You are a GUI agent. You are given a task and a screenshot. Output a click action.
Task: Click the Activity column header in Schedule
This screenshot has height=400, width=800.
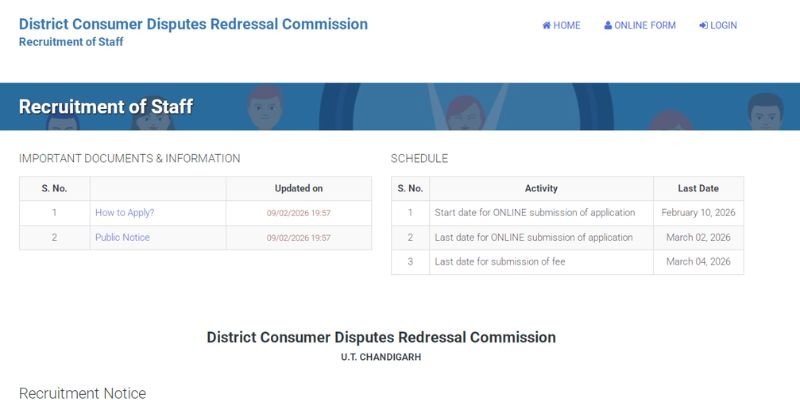(541, 188)
